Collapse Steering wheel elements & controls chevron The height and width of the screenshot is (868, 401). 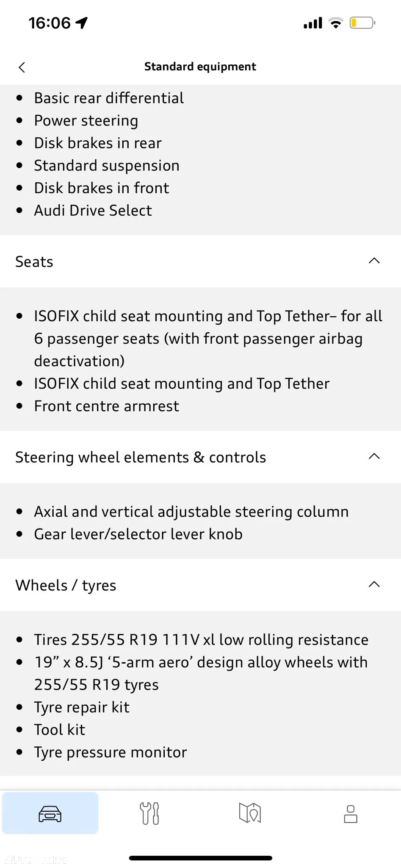click(x=374, y=456)
